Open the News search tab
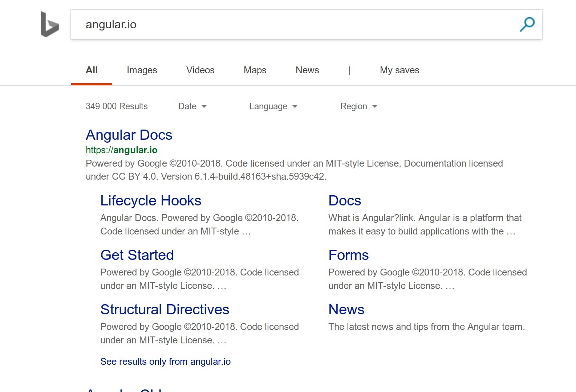Viewport: 576px width, 392px height. (307, 70)
